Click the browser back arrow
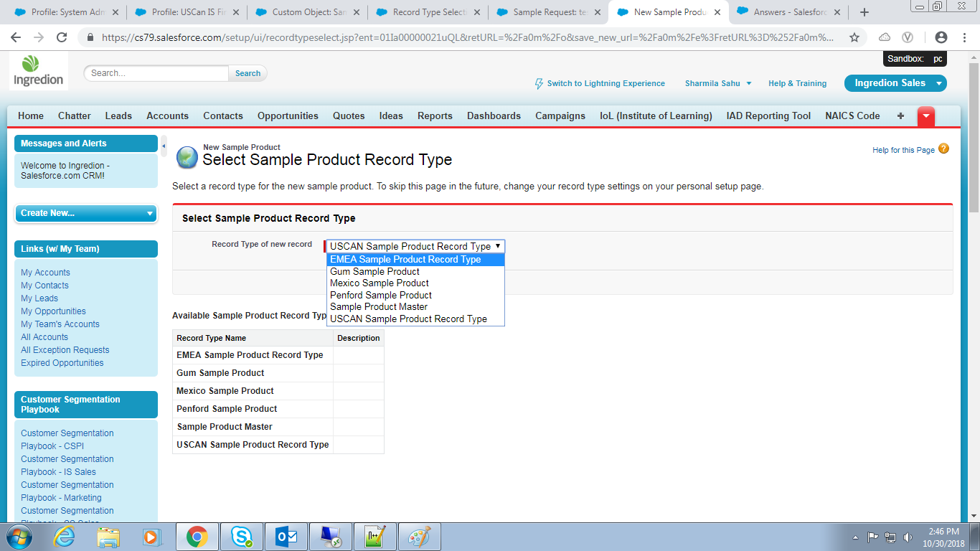Viewport: 980px width, 551px height. click(16, 37)
